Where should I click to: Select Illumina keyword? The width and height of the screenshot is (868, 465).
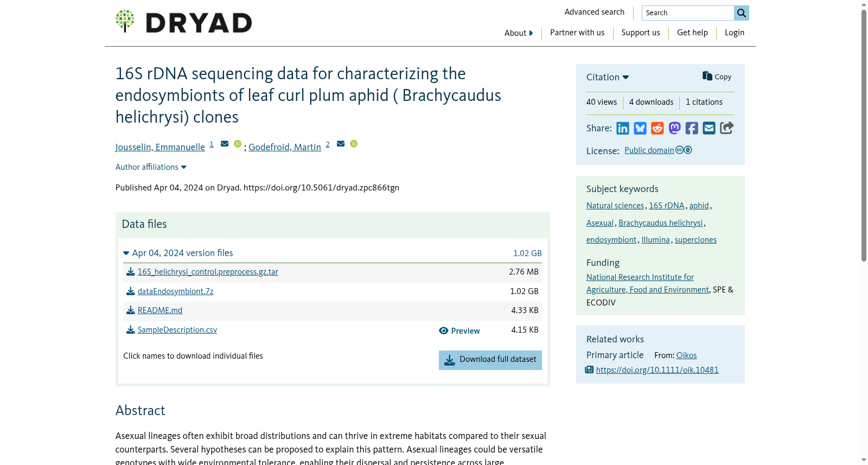[655, 240]
